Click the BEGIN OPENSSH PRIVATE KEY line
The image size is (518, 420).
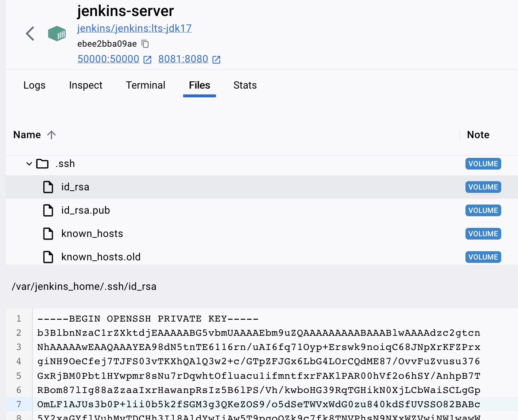(x=148, y=319)
